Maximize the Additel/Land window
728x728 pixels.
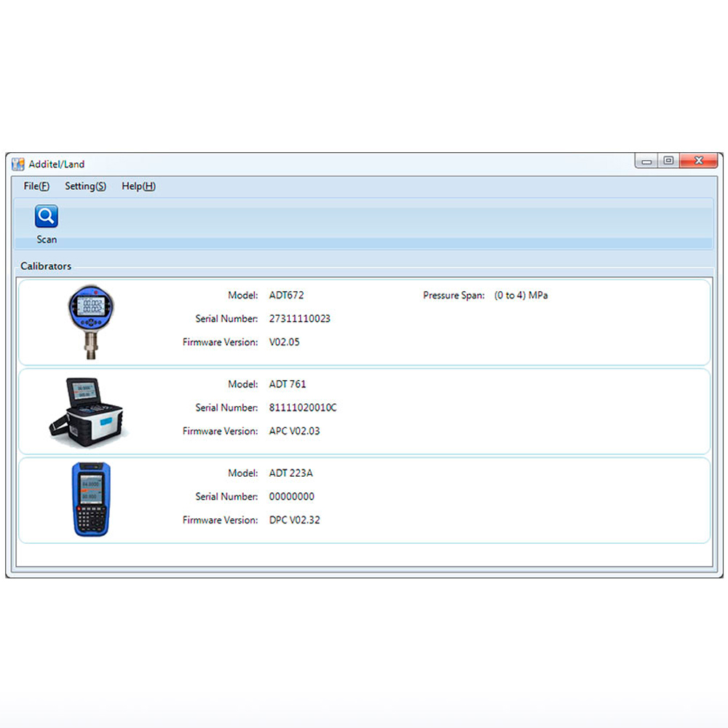point(668,161)
